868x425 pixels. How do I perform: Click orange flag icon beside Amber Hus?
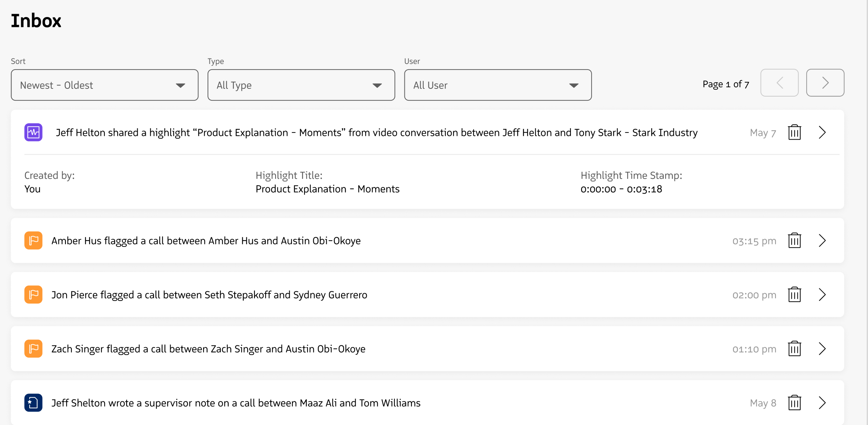coord(33,241)
